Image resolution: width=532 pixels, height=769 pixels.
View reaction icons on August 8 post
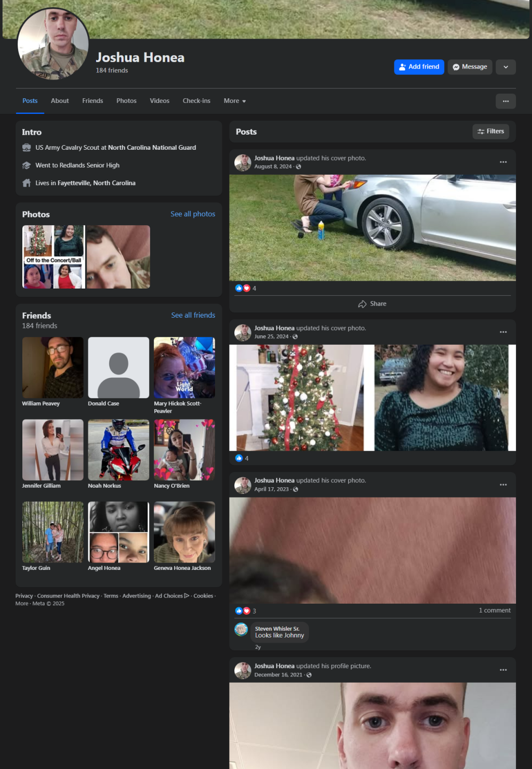(x=243, y=289)
